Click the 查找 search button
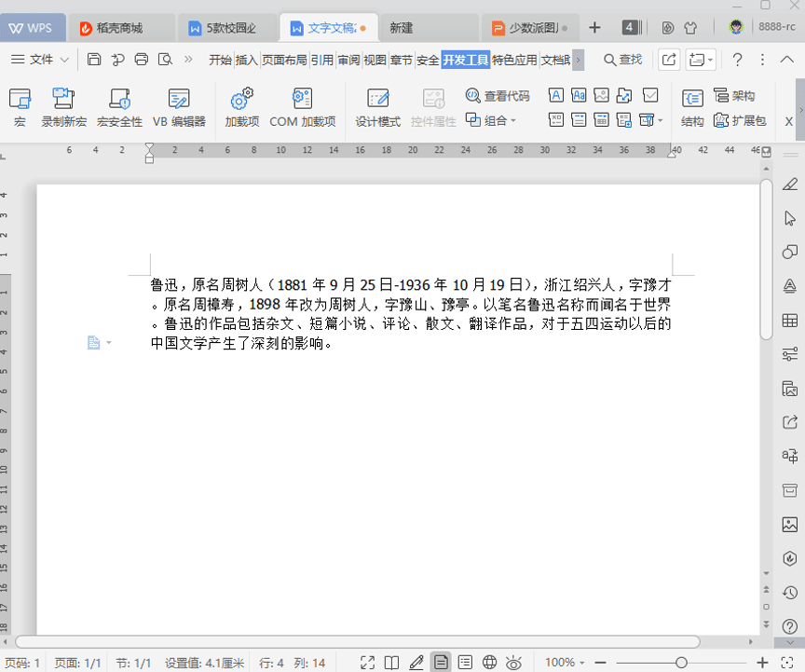 click(622, 60)
